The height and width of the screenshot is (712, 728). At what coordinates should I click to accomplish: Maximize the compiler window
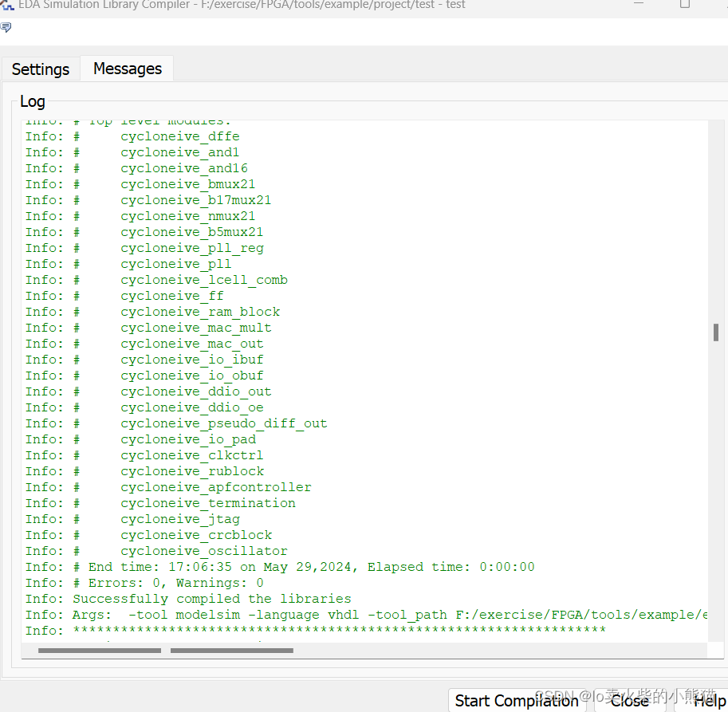pyautogui.click(x=684, y=3)
